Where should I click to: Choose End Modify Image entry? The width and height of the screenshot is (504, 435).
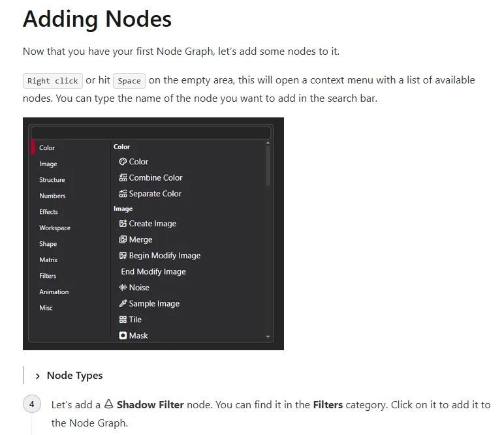pos(153,271)
